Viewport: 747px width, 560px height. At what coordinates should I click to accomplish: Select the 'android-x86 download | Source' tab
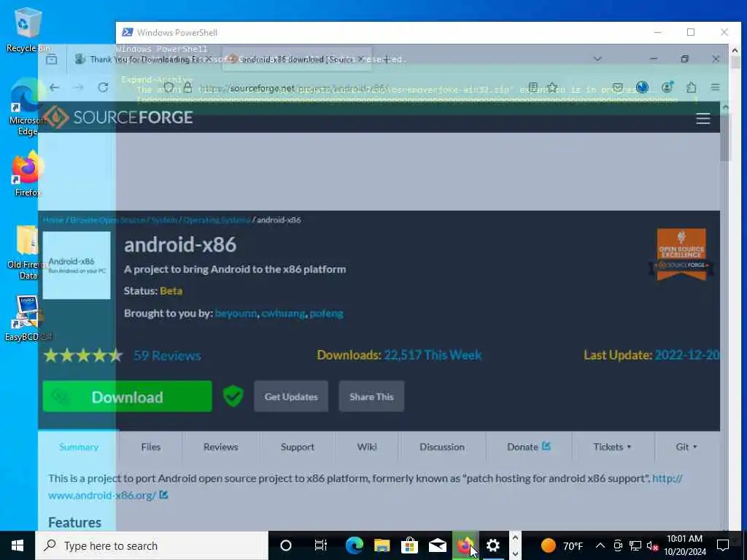[x=296, y=59]
